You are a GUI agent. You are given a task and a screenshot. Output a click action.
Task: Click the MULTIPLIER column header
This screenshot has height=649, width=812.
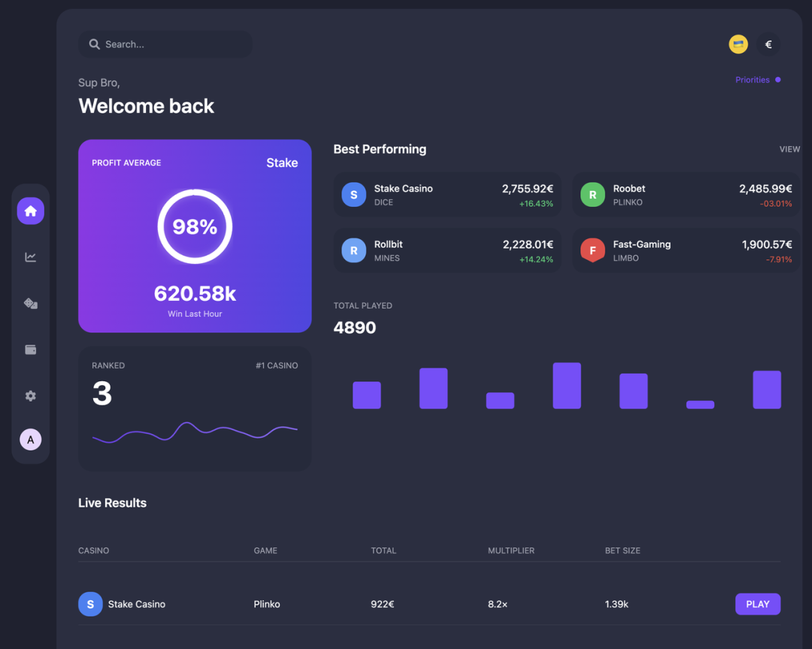click(x=511, y=550)
